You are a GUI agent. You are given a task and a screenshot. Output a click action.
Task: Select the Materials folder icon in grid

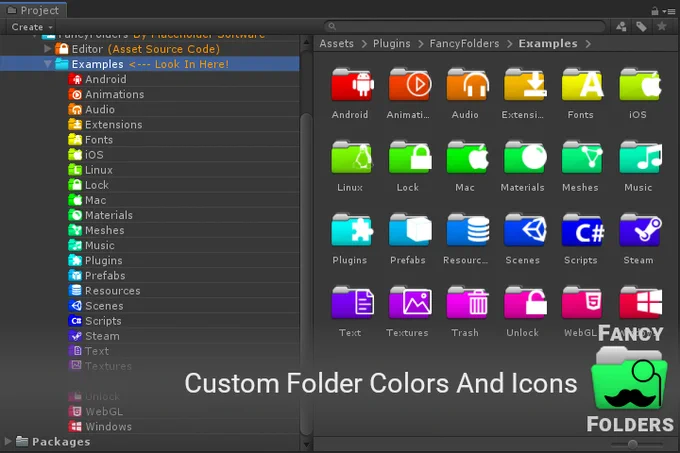(525, 158)
